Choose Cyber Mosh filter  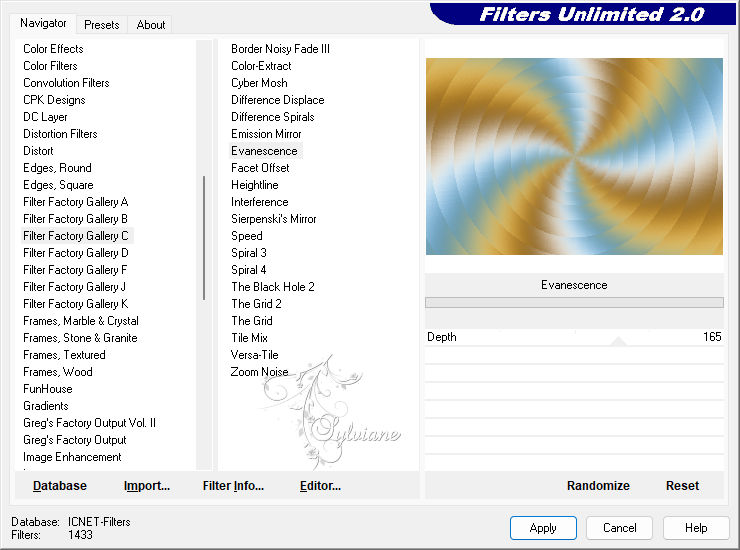[x=259, y=83]
